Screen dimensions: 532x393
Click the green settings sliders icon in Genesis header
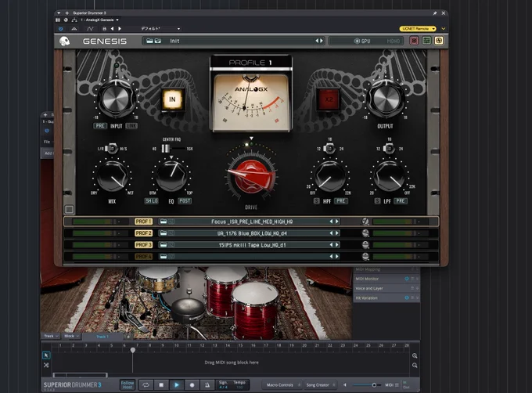tap(426, 41)
